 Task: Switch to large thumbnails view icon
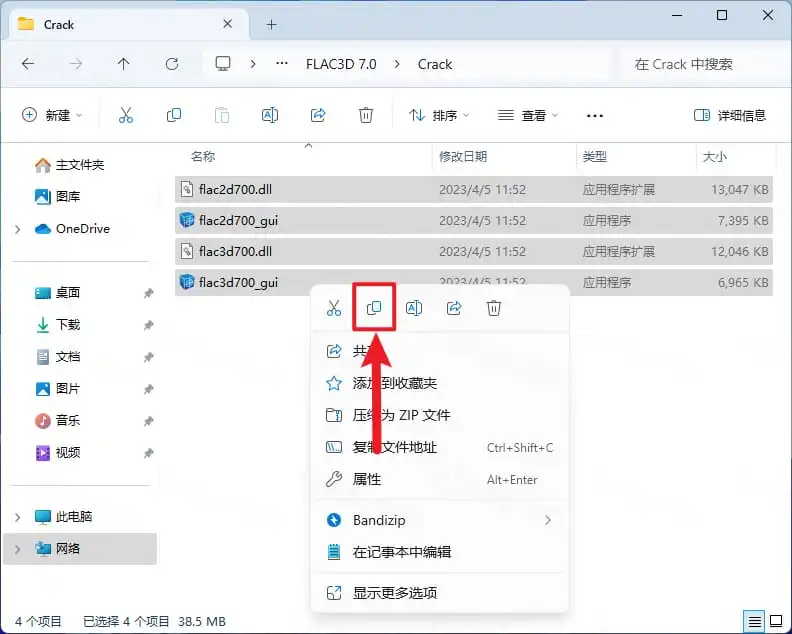pos(776,621)
